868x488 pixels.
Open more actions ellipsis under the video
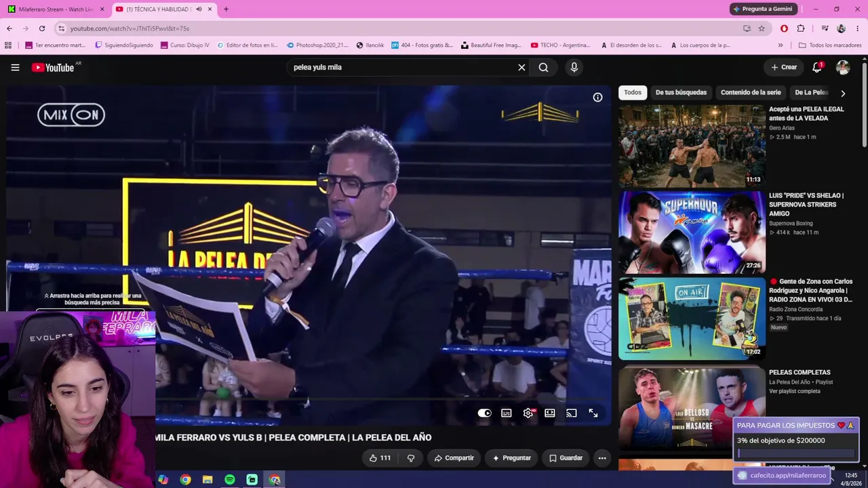pyautogui.click(x=601, y=457)
